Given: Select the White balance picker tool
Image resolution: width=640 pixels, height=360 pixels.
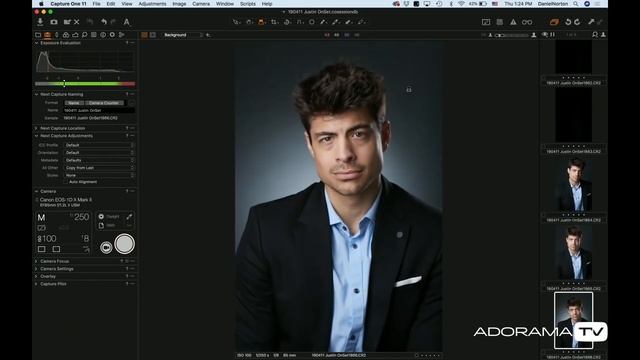Looking at the screenshot, I should click(336, 22).
